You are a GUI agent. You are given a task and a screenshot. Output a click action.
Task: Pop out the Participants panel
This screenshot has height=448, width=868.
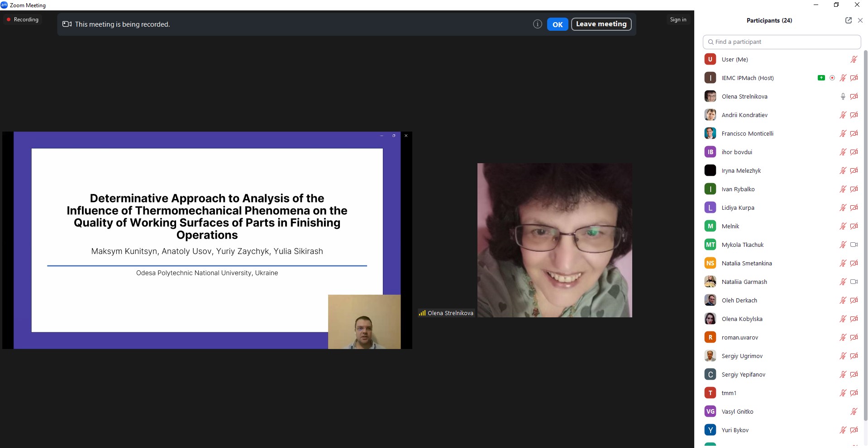[848, 20]
